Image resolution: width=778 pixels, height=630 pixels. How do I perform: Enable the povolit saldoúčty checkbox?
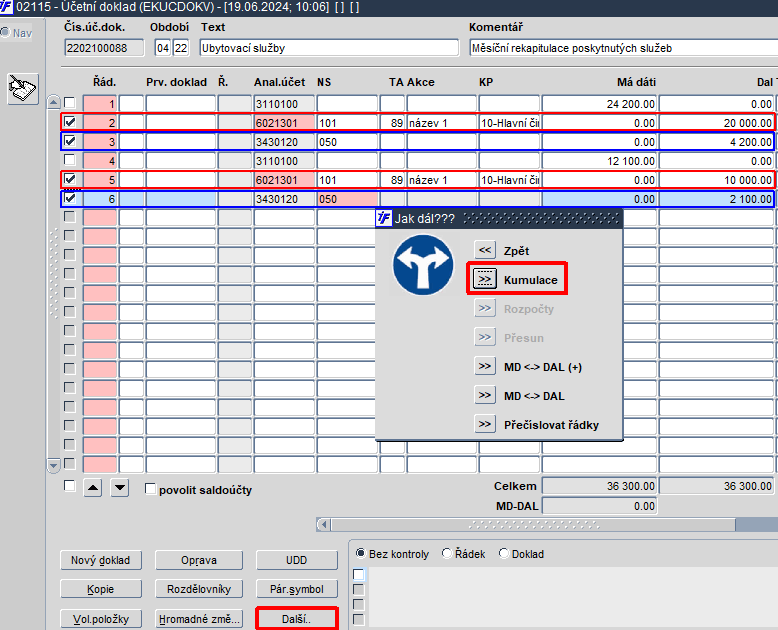150,489
